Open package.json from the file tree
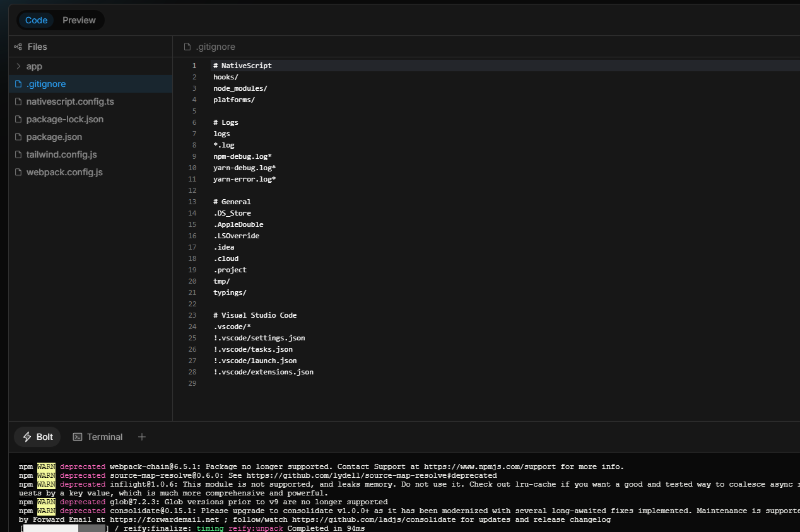The width and height of the screenshot is (800, 532). click(54, 137)
